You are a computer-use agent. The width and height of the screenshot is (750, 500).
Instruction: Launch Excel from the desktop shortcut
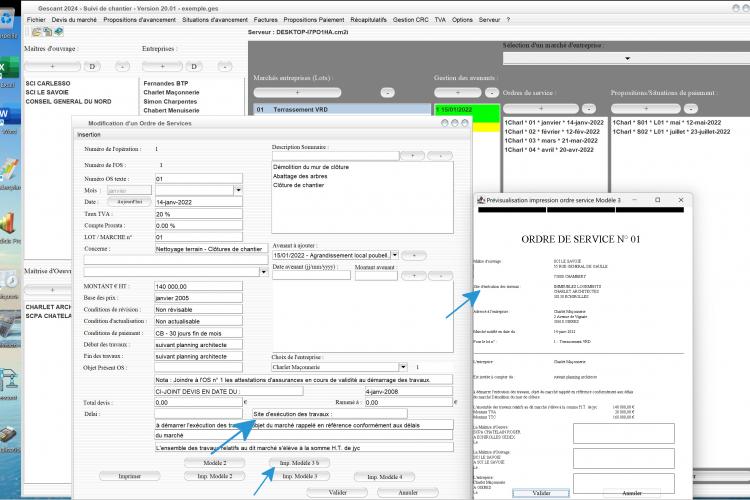[x=9, y=68]
